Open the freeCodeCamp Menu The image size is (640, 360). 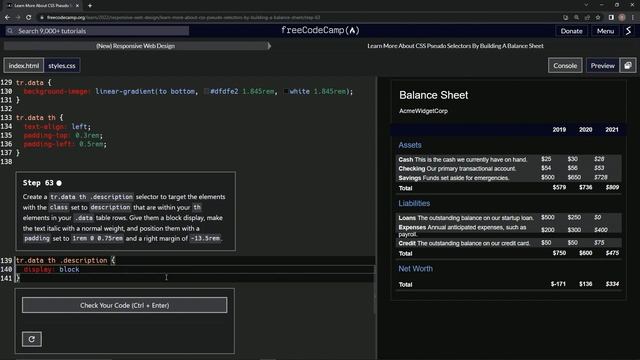click(x=605, y=31)
